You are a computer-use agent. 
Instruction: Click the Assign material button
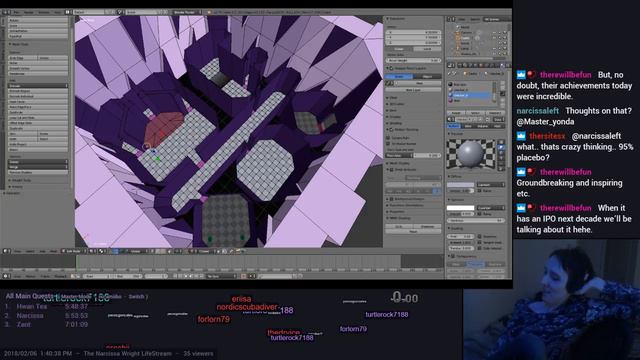456,113
